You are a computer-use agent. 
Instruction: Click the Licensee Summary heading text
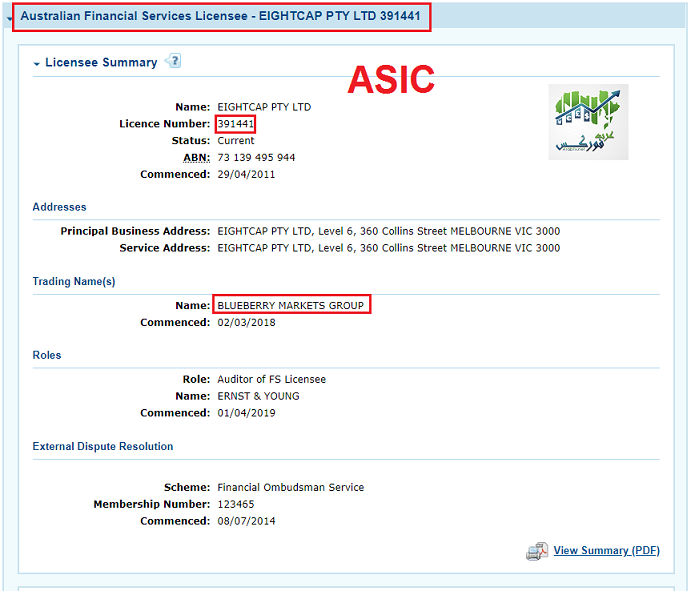[x=101, y=63]
